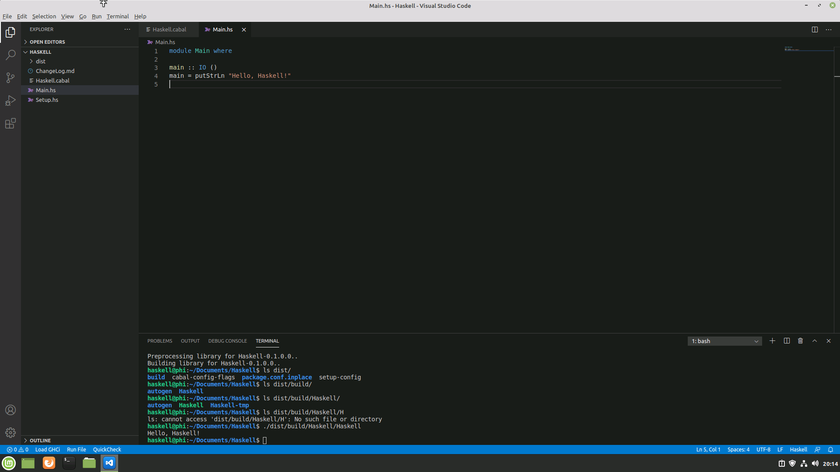Open the Run menu
Screen dimensions: 840x472
point(96,17)
